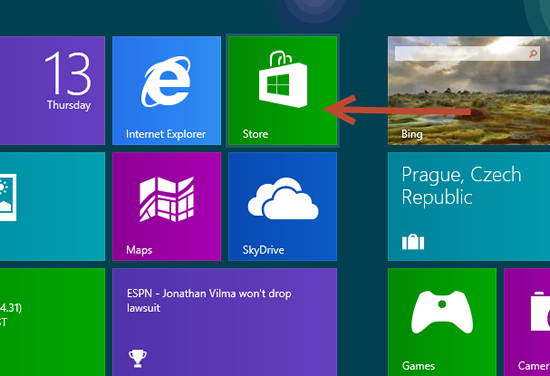Click the SkyDrive label text
This screenshot has height=376, width=550.
pyautogui.click(x=263, y=250)
